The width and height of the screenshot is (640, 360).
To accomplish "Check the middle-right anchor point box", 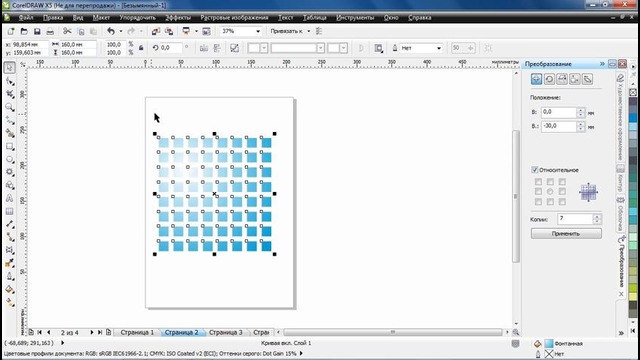I will click(x=562, y=191).
